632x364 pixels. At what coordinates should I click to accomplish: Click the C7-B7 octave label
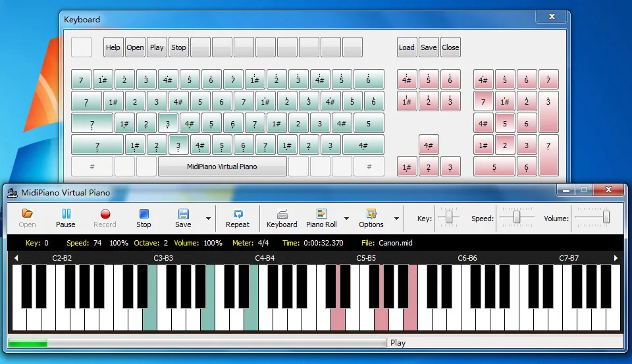(569, 258)
